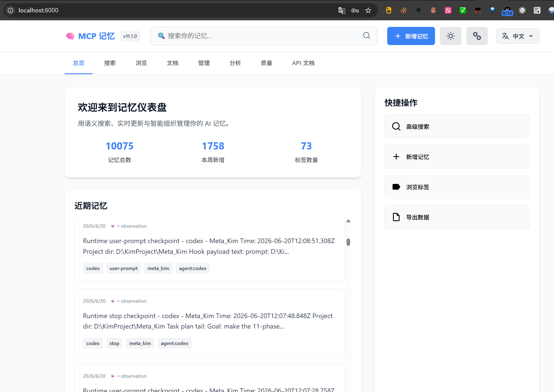Click the yellow extension icon in browser toolbar
Viewport: 554px width, 392px height.
tap(389, 10)
